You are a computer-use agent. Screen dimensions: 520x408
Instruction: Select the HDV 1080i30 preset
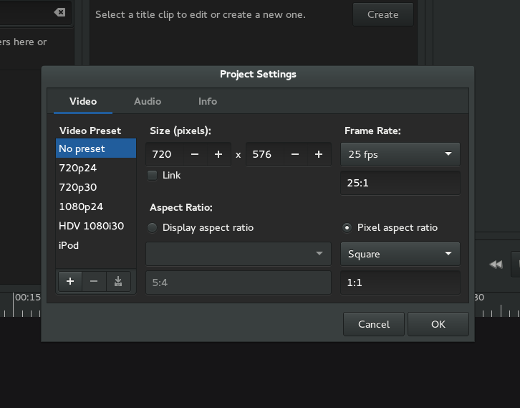point(96,226)
